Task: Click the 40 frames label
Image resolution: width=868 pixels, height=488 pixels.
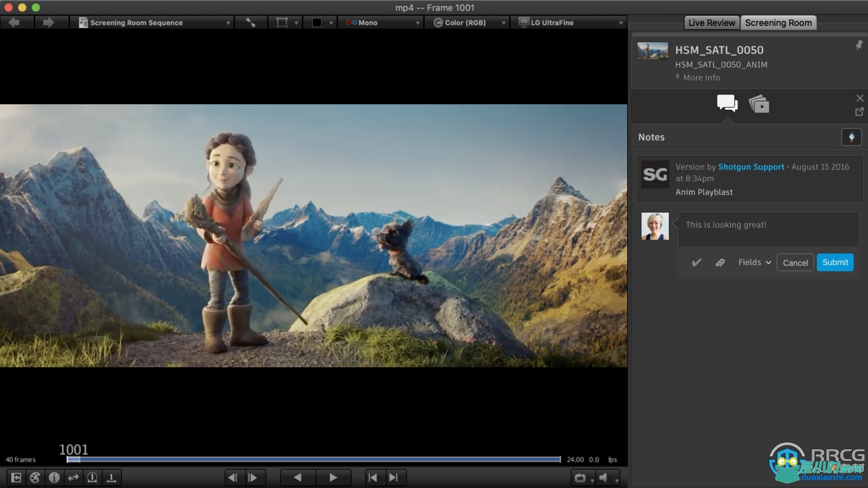Action: tap(20, 459)
